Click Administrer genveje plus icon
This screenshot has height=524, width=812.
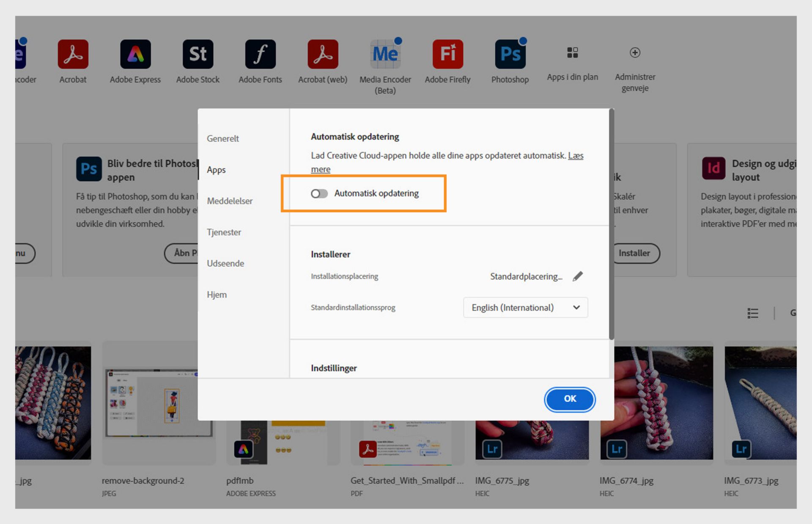tap(634, 53)
